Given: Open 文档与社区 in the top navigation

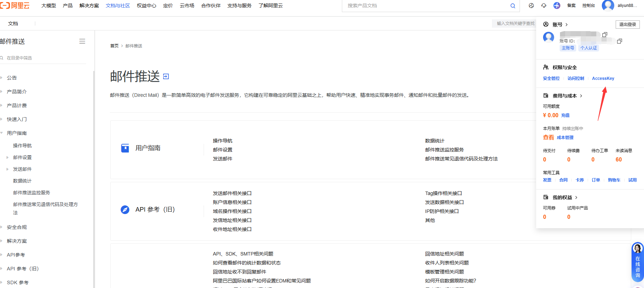Looking at the screenshot, I should 118,6.
